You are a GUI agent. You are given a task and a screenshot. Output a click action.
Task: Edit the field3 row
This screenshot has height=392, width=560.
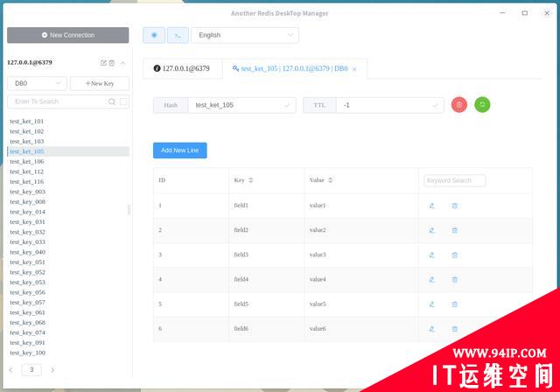(431, 255)
